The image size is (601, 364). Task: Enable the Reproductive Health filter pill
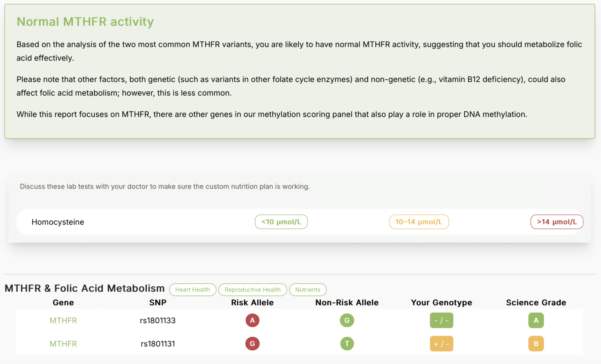pos(252,290)
